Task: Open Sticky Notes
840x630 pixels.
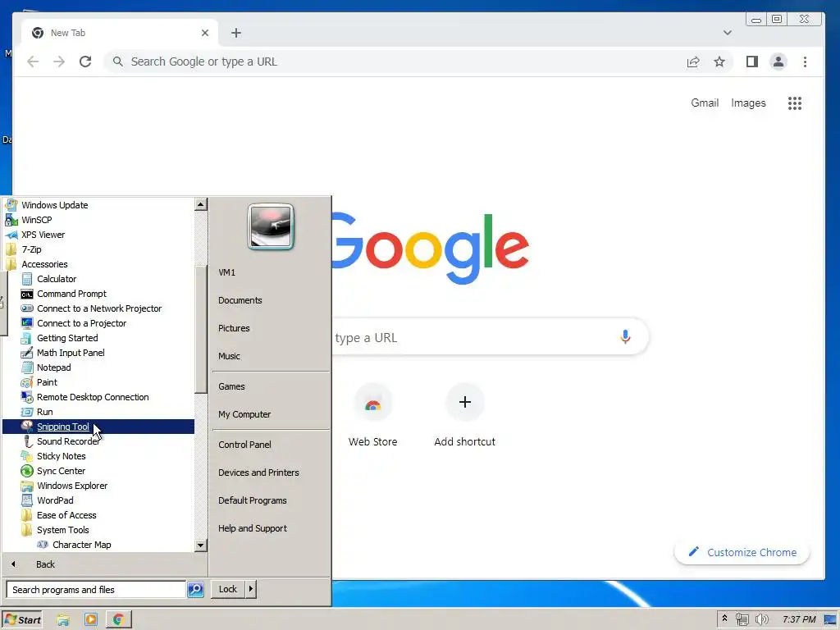Action: pos(61,456)
